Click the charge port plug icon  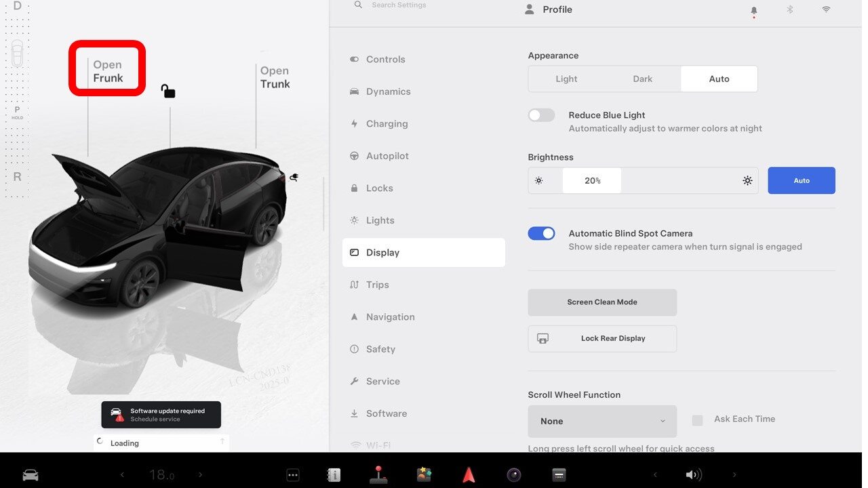point(294,177)
